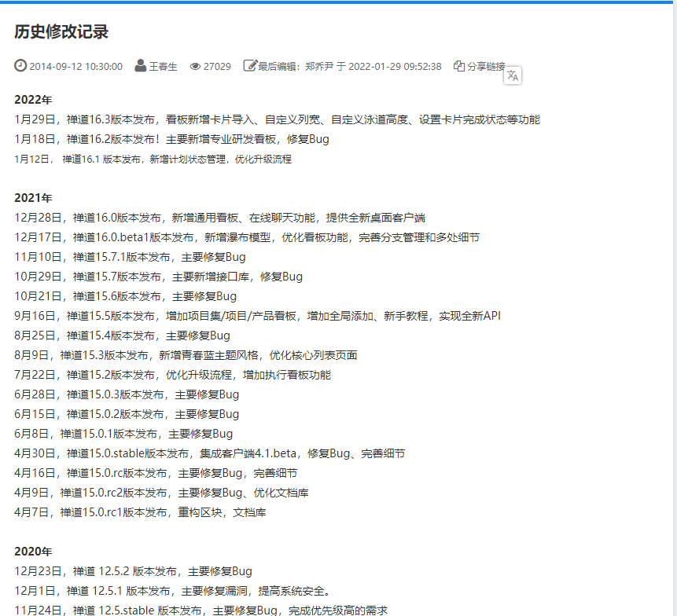Open the 分享链接 share link

[x=486, y=67]
